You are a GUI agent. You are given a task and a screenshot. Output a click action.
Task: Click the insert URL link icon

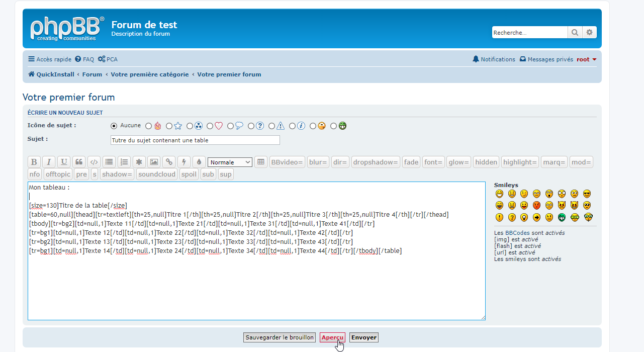point(169,162)
